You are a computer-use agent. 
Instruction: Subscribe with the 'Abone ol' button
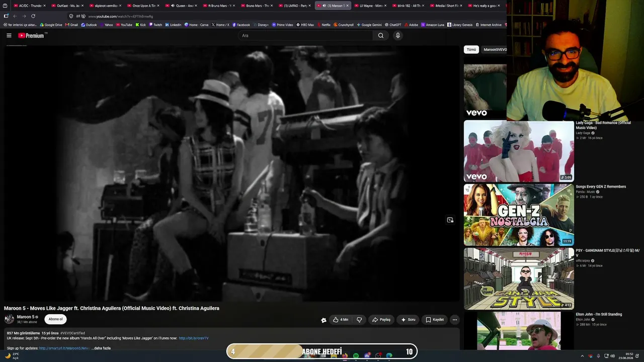point(56,319)
